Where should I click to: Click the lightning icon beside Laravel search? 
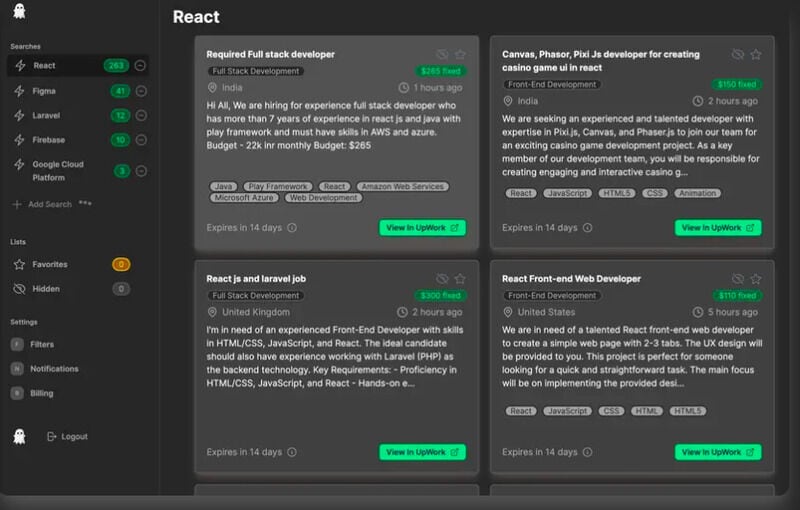pyautogui.click(x=19, y=115)
